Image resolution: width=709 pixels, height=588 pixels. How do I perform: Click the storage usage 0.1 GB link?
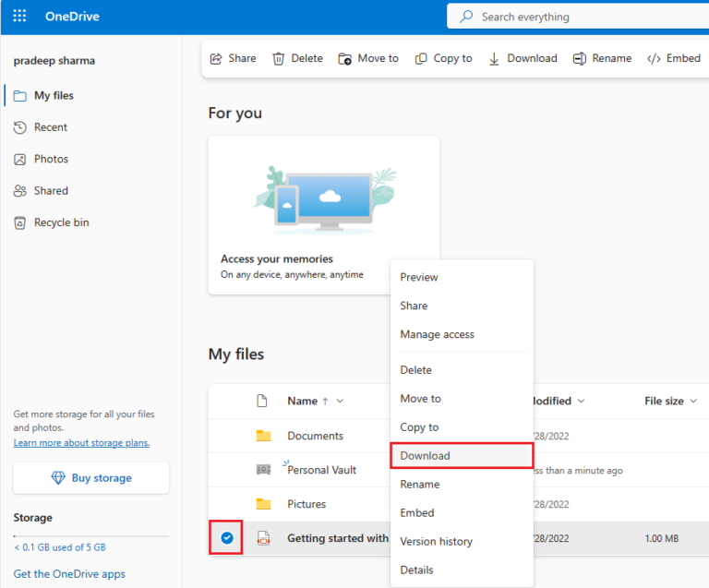coord(60,547)
